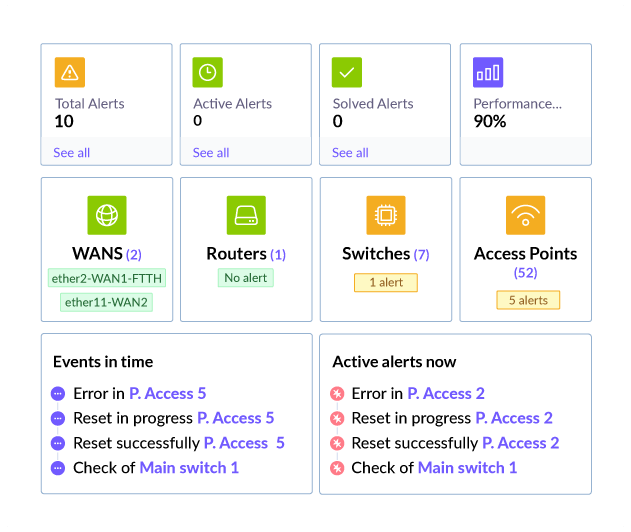Open the WANS globe icon
The image size is (631, 532).
[x=107, y=215]
